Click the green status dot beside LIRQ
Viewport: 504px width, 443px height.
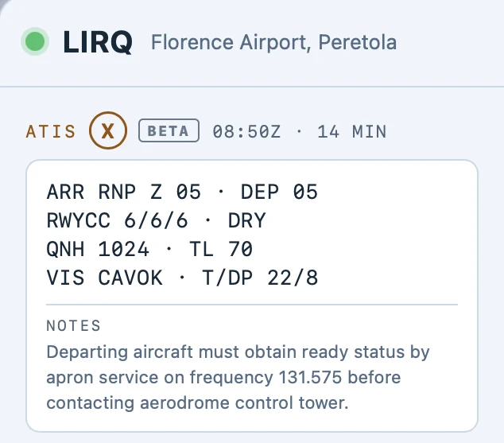coord(35,41)
